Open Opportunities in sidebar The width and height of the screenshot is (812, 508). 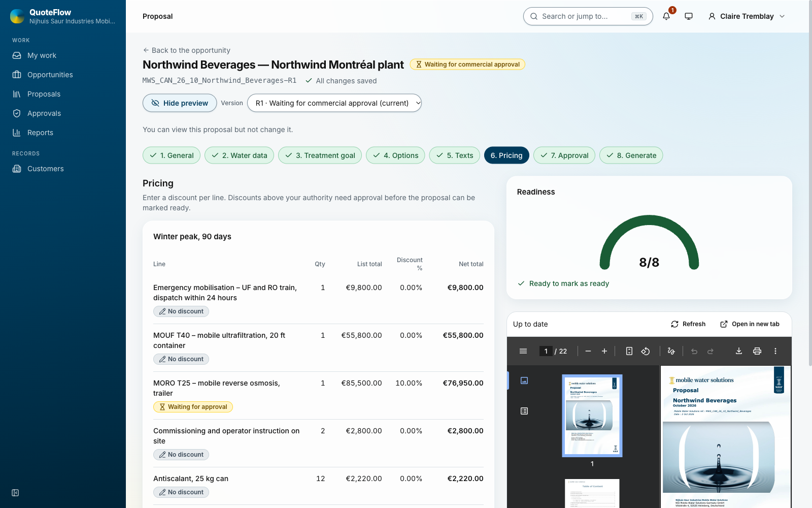pyautogui.click(x=63, y=75)
